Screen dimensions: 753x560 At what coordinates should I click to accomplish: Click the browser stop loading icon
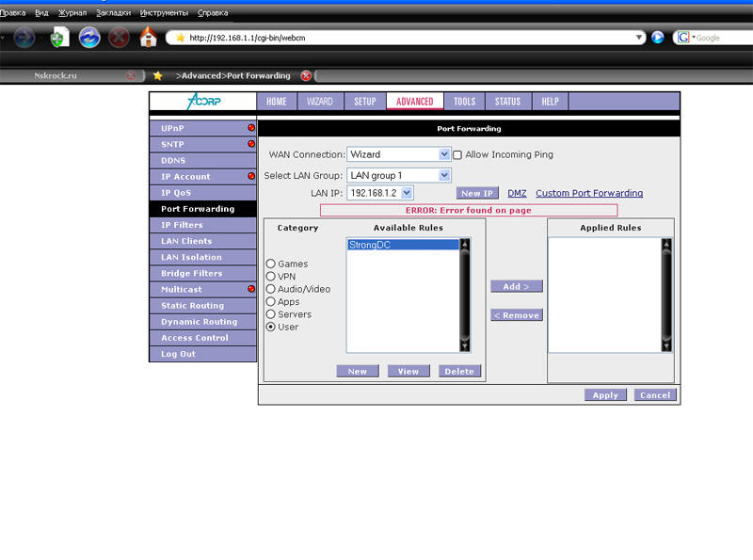119,38
